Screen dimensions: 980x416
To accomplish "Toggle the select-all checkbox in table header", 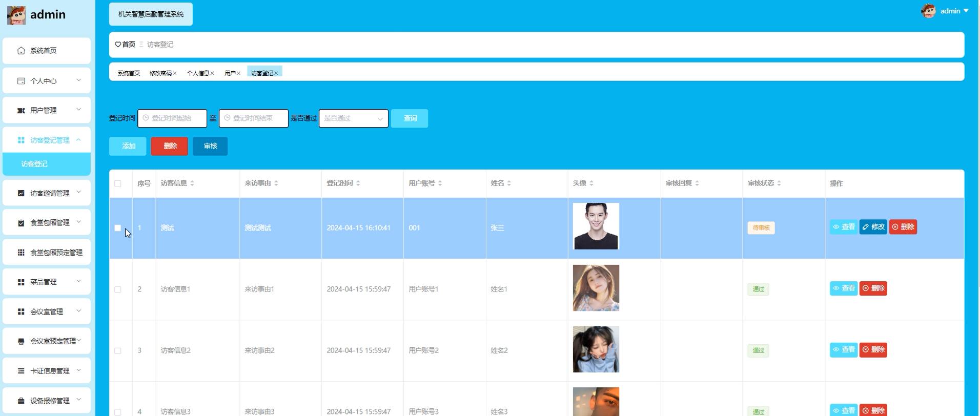I will tap(118, 183).
